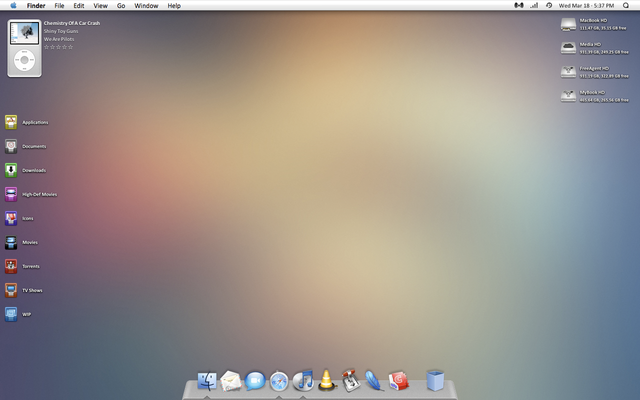Click album name We Are Pilots

pyautogui.click(x=59, y=39)
